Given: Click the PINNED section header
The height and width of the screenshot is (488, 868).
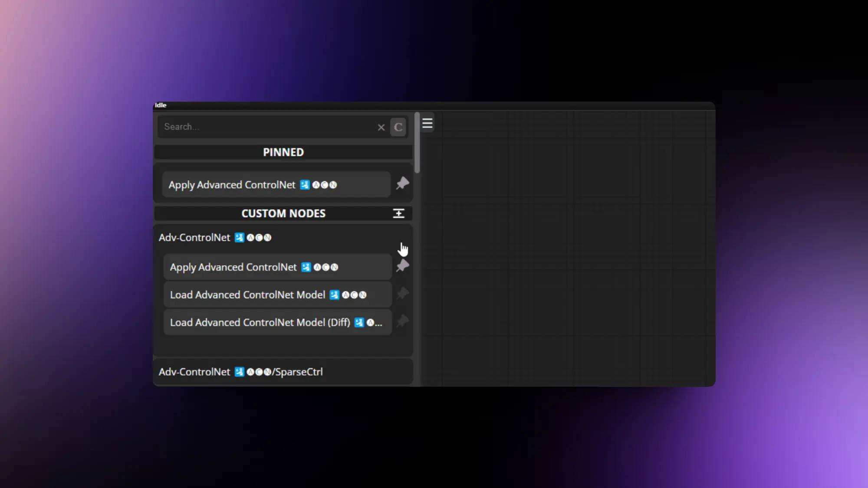Looking at the screenshot, I should click(283, 152).
